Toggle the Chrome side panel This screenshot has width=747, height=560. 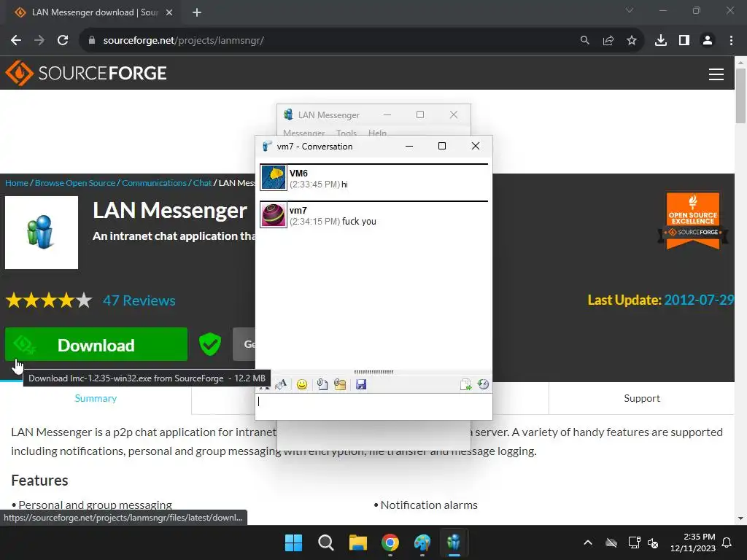click(684, 41)
